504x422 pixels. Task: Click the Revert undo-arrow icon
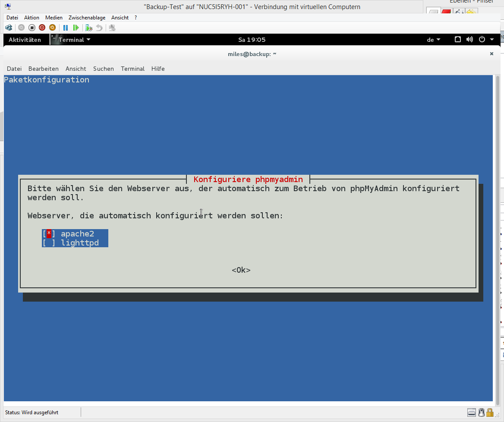(x=99, y=28)
